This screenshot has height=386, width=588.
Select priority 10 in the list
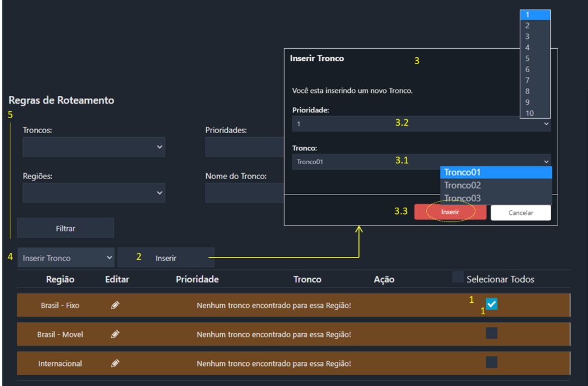(x=535, y=113)
